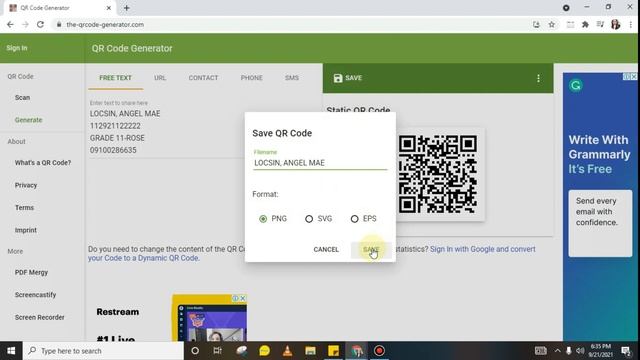This screenshot has height=360, width=640.
Task: Click the Grammarly logo in the ad
Action: click(x=576, y=85)
